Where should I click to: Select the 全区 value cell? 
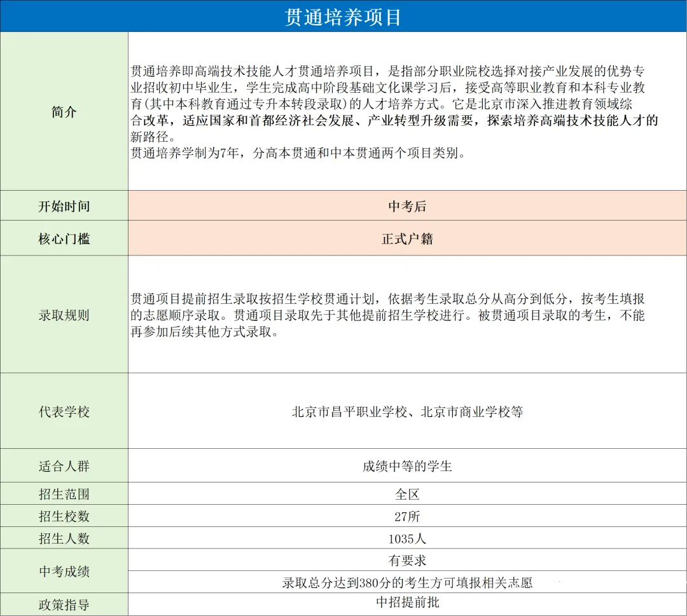coord(407,494)
